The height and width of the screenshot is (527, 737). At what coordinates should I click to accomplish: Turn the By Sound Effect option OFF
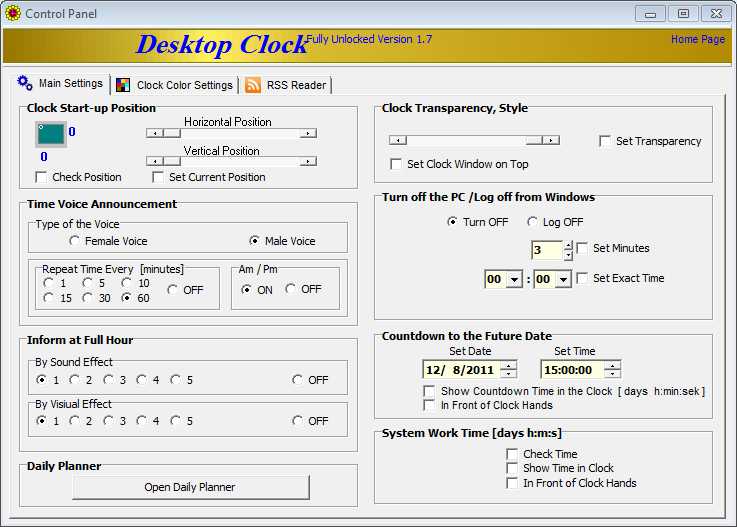pos(297,379)
